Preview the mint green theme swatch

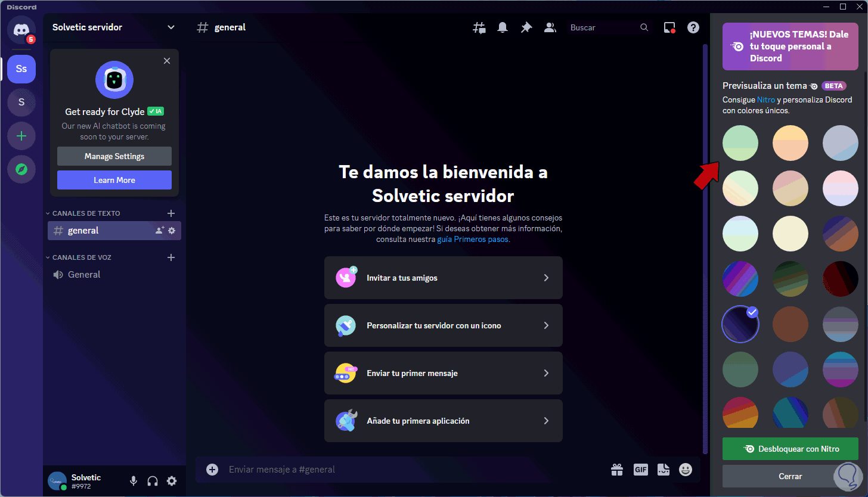pyautogui.click(x=740, y=143)
